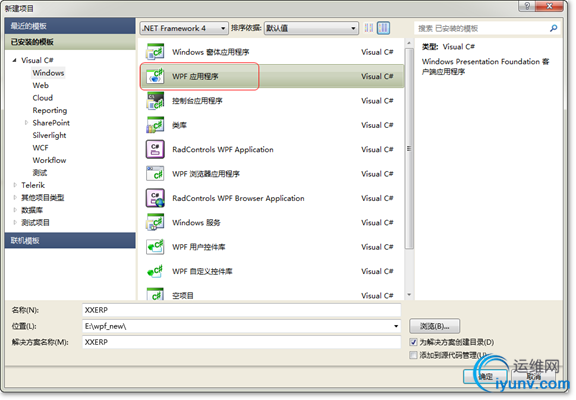Select Workflow in the template tree

coord(49,160)
